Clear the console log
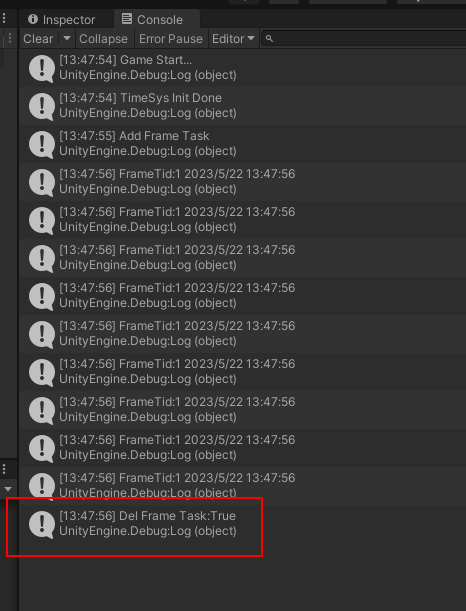Viewport: 466px width, 611px height. pyautogui.click(x=38, y=39)
